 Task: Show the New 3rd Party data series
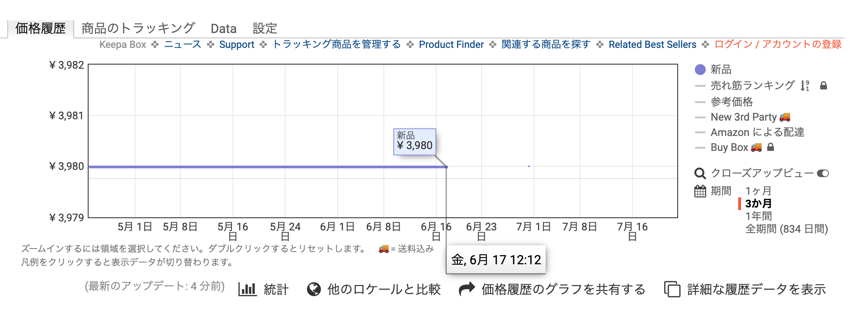tap(744, 117)
